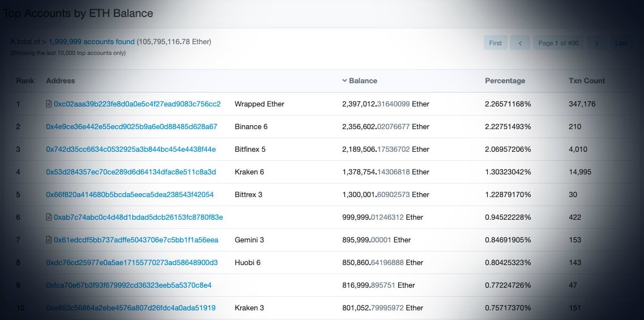Click balance 895,999.00001 Ether
Screen dimensions: 644x320
377,240
